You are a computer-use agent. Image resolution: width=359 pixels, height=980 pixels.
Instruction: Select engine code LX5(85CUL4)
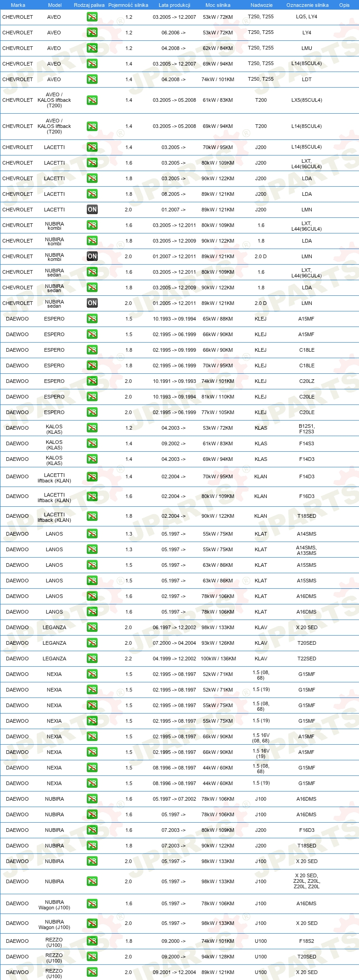(307, 100)
